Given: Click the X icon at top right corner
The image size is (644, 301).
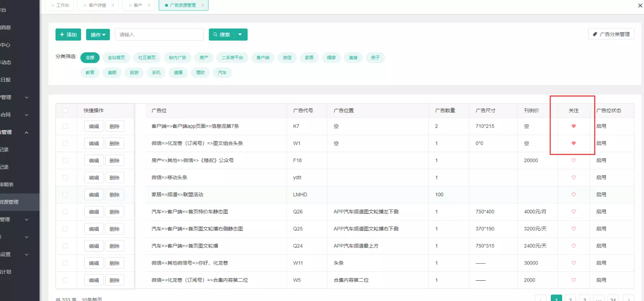Looking at the screenshot, I should 640,5.
